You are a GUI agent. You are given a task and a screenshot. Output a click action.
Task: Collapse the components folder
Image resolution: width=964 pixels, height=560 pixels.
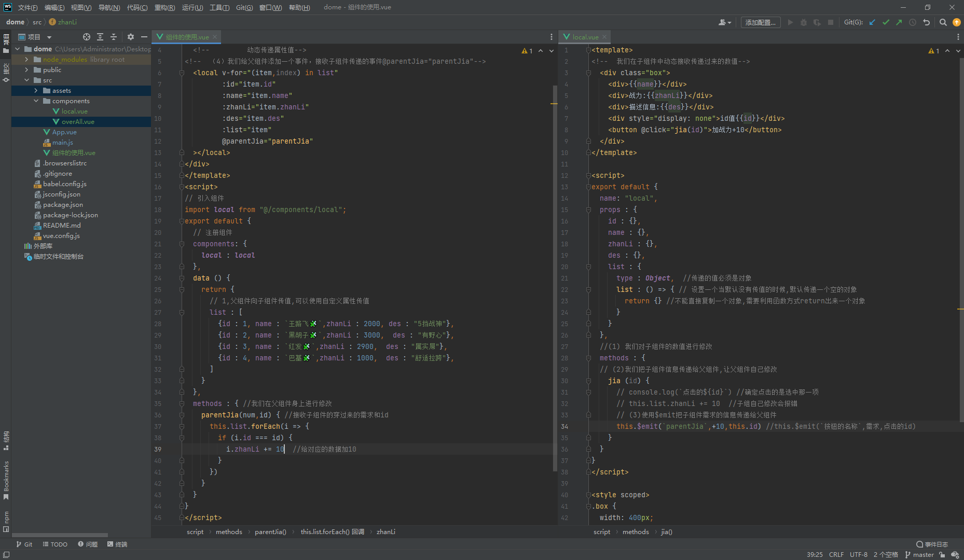tap(36, 101)
